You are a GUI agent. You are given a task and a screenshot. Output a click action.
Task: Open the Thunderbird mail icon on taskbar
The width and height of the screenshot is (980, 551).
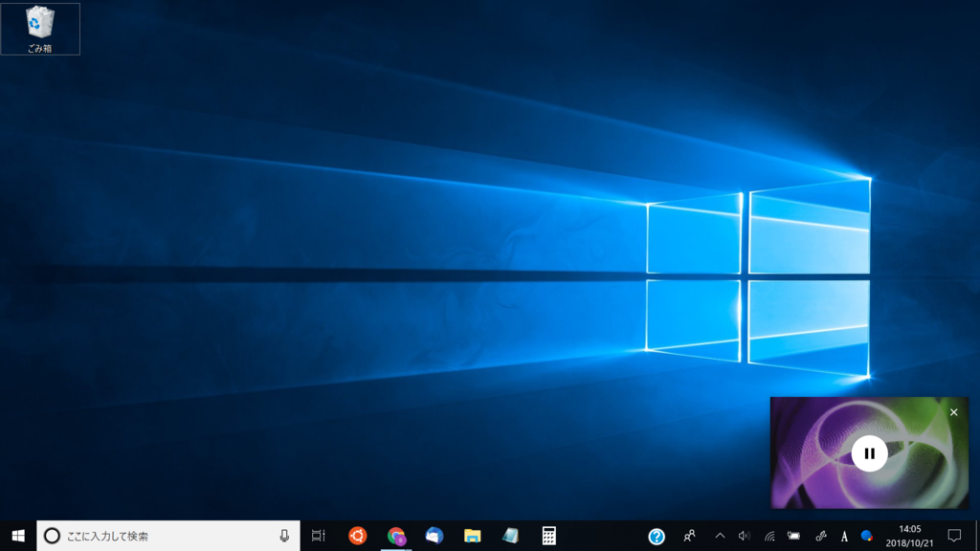pos(434,536)
